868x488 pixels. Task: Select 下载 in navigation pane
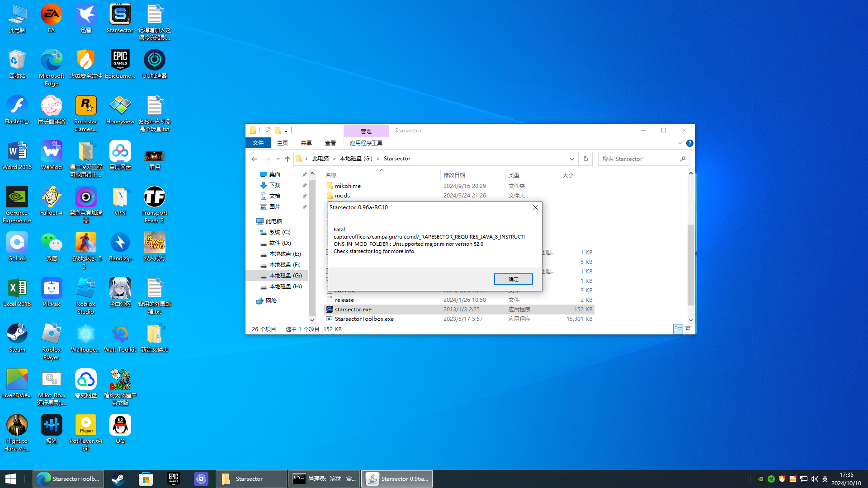point(274,185)
